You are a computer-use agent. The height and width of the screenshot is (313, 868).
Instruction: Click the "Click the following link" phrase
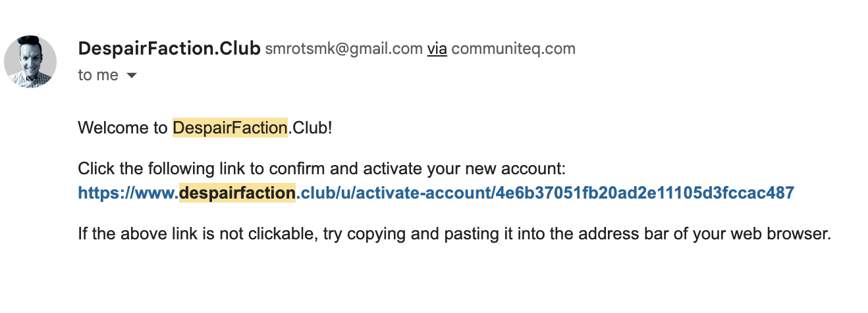click(x=168, y=169)
